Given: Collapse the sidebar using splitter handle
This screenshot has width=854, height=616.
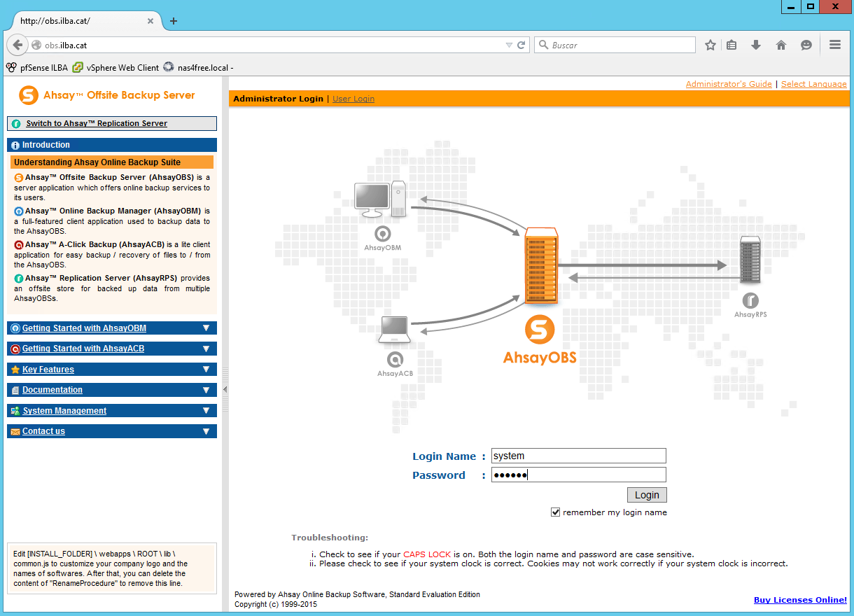Looking at the screenshot, I should coord(225,389).
